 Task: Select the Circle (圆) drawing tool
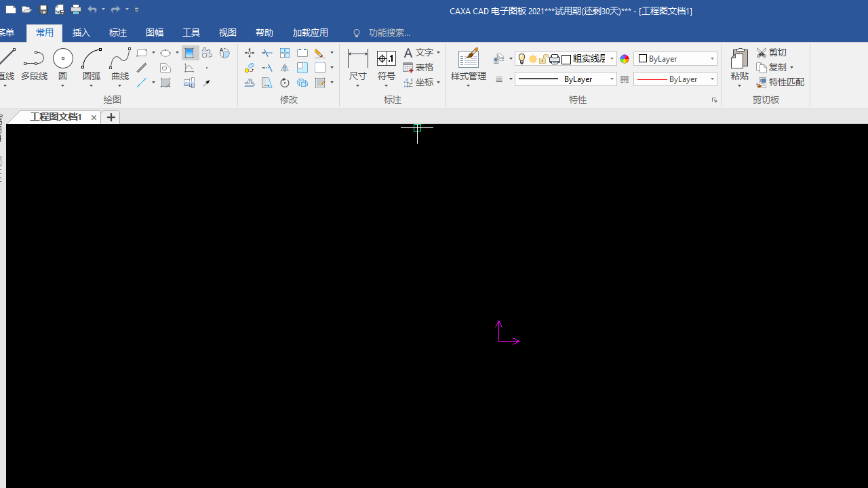point(62,60)
